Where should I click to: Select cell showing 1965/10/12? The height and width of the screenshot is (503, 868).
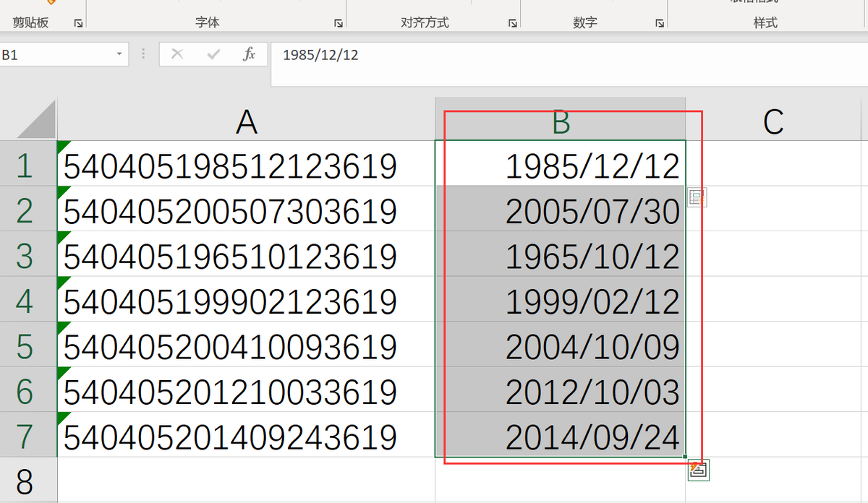pyautogui.click(x=561, y=254)
